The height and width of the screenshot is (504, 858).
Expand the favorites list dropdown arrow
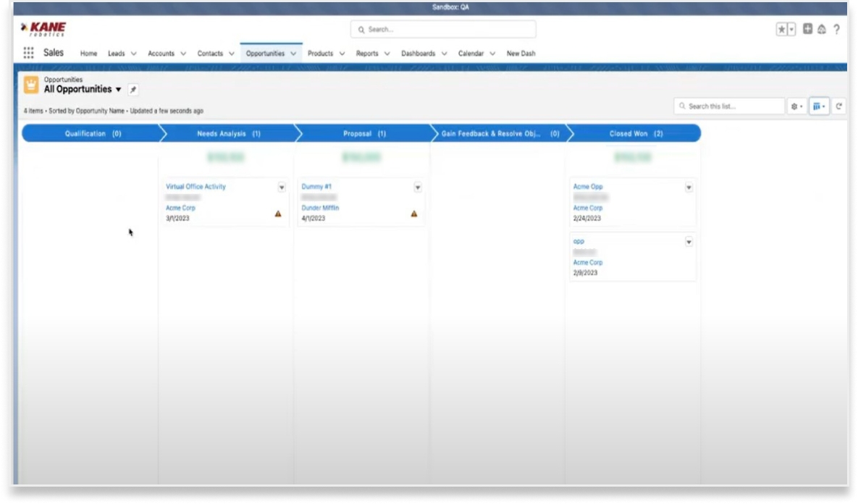pos(791,30)
